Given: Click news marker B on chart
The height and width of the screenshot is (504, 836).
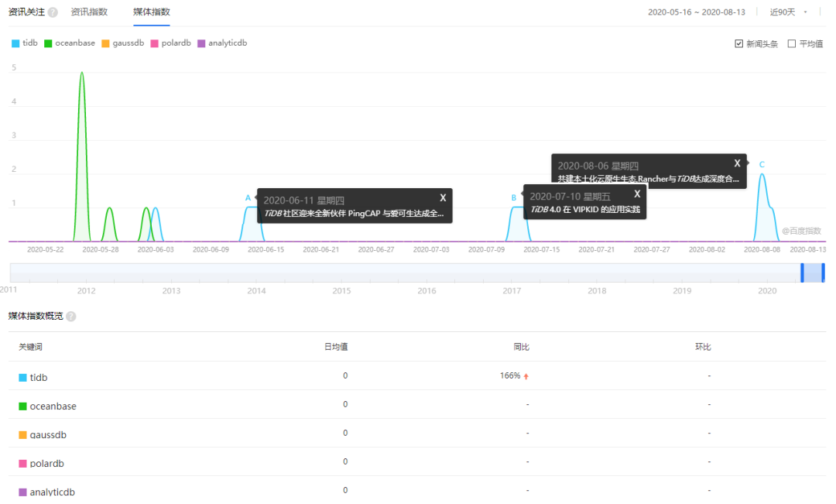Looking at the screenshot, I should [x=513, y=198].
